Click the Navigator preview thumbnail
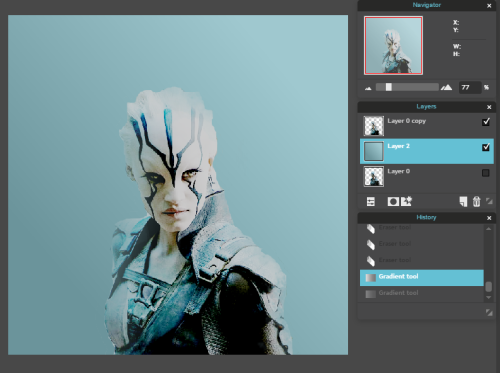This screenshot has height=373, width=500. pyautogui.click(x=393, y=45)
